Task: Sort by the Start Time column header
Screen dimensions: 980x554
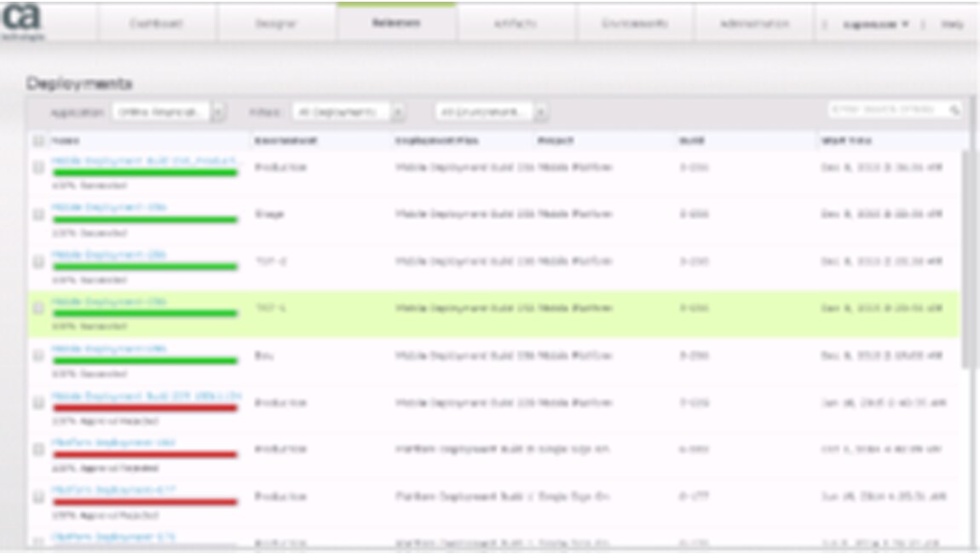Action: (x=846, y=141)
